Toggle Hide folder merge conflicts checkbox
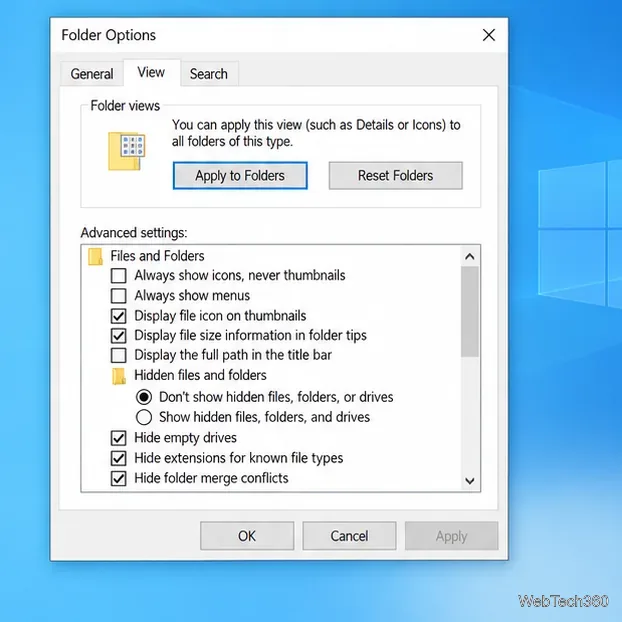This screenshot has width=622, height=622. pyautogui.click(x=119, y=479)
